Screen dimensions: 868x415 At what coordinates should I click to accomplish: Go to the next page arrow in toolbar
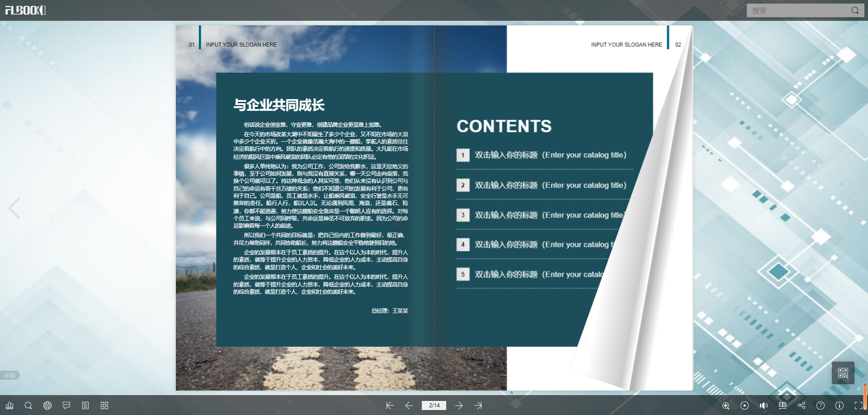click(459, 405)
